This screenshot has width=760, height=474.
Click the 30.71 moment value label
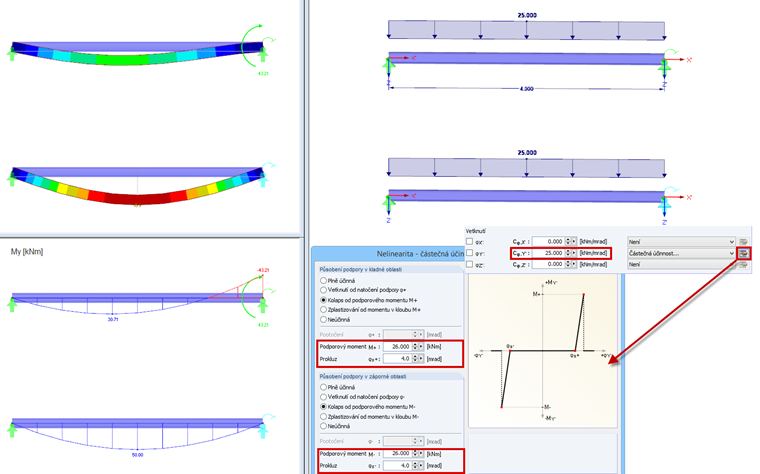(x=113, y=320)
